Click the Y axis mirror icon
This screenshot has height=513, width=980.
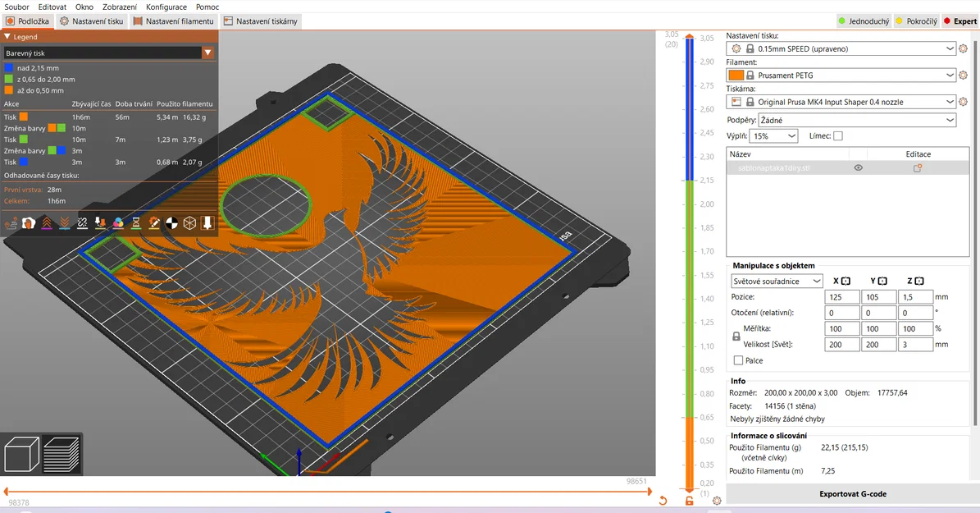pos(882,282)
